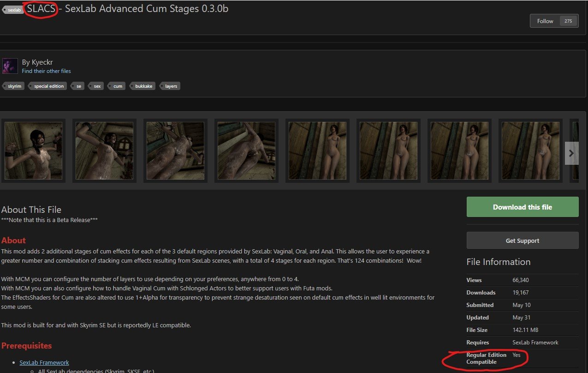Open the author Kyeckr's avatar
The width and height of the screenshot is (588, 373).
(10, 66)
